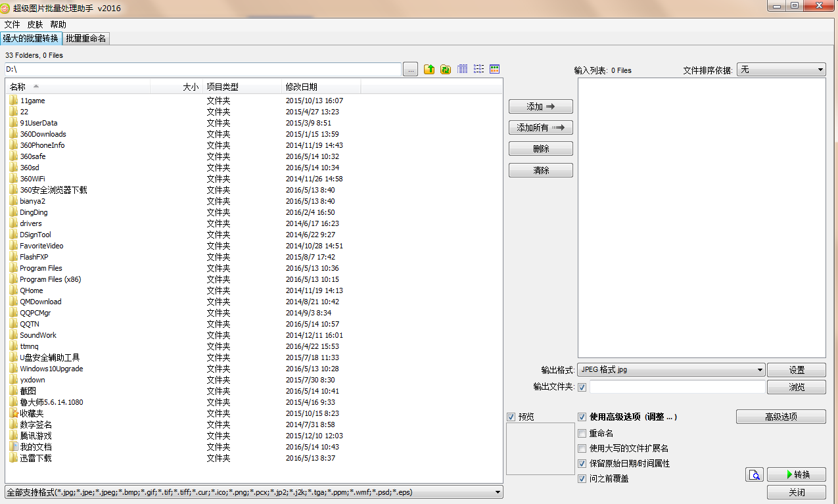The height and width of the screenshot is (504, 838).
Task: Enable the 重命名 checkbox
Action: click(x=582, y=433)
